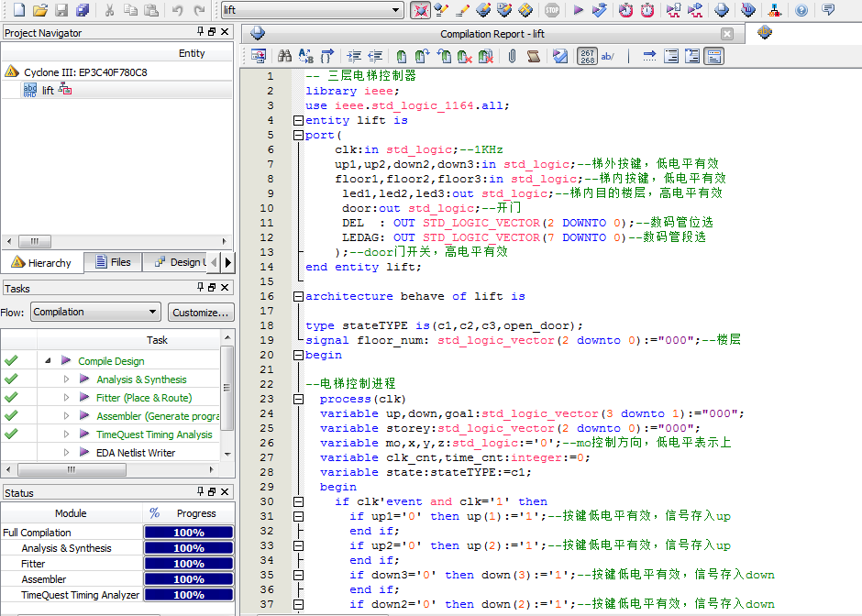Click the Full Compilation 100% progress bar

click(189, 533)
